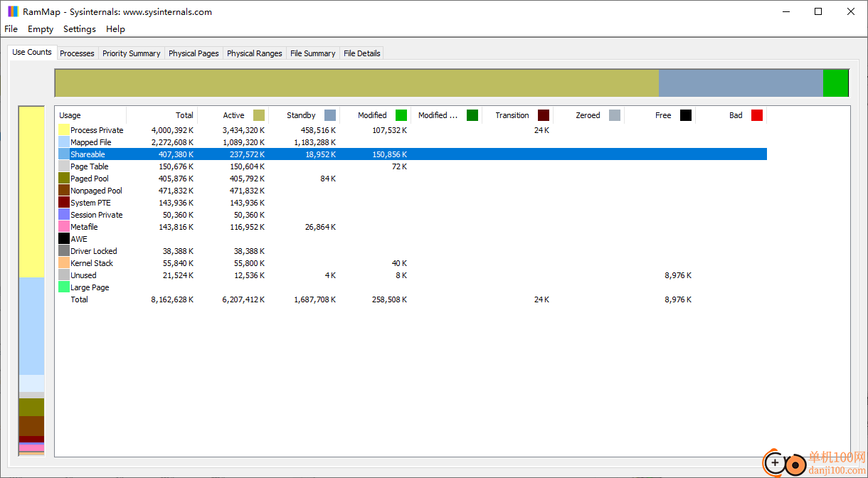Click the green Modified segment of the top bar

[x=835, y=83]
